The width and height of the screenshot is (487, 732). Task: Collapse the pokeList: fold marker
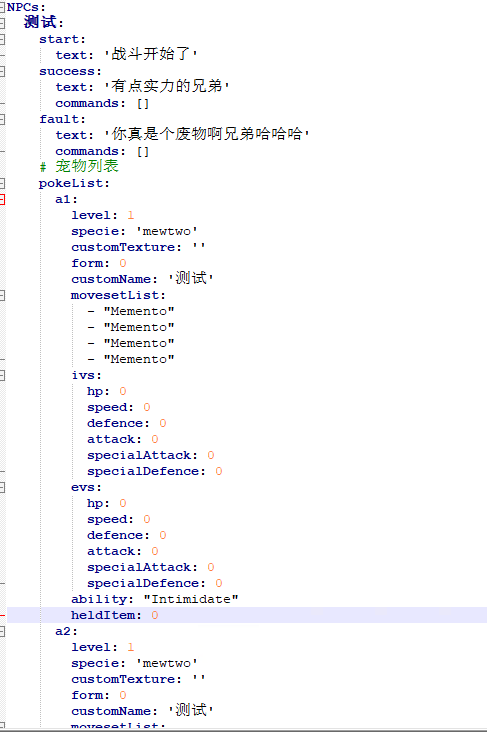pos(2,183)
